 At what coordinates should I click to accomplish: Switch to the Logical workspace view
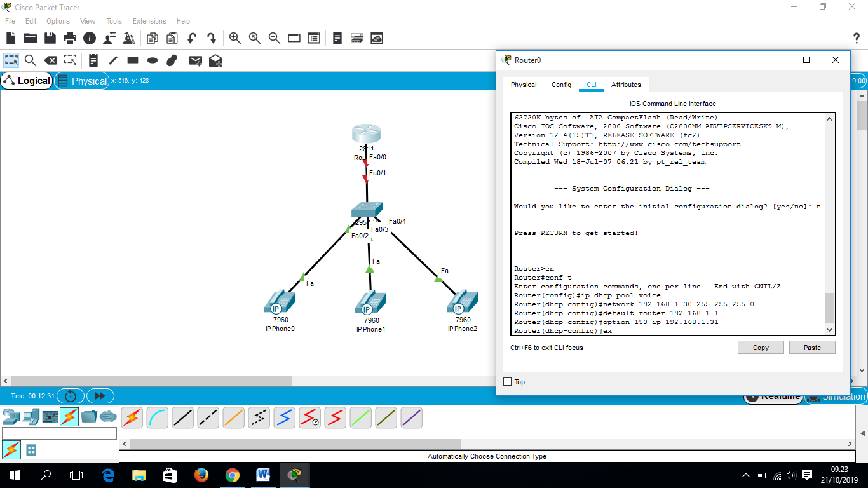(27, 81)
